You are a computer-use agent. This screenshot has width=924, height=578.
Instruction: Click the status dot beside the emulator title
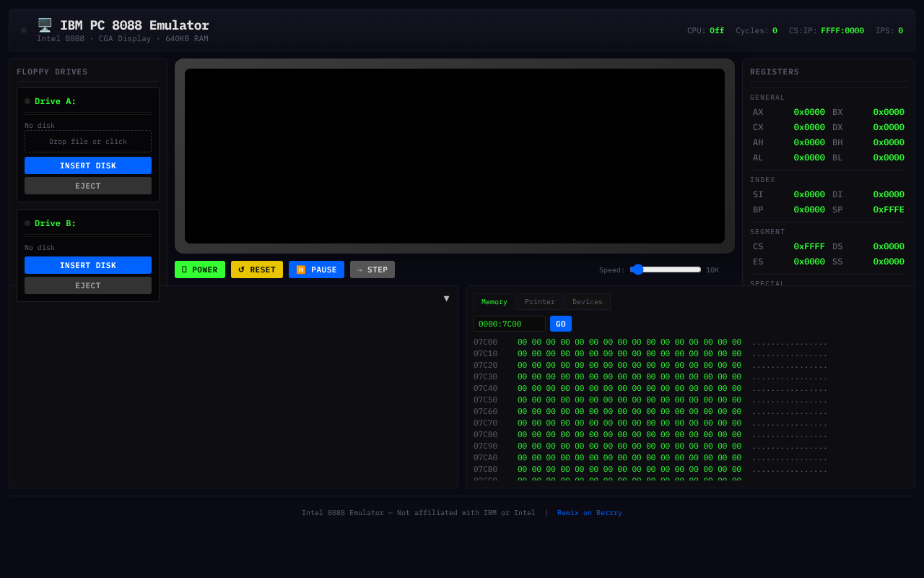pyautogui.click(x=23, y=30)
